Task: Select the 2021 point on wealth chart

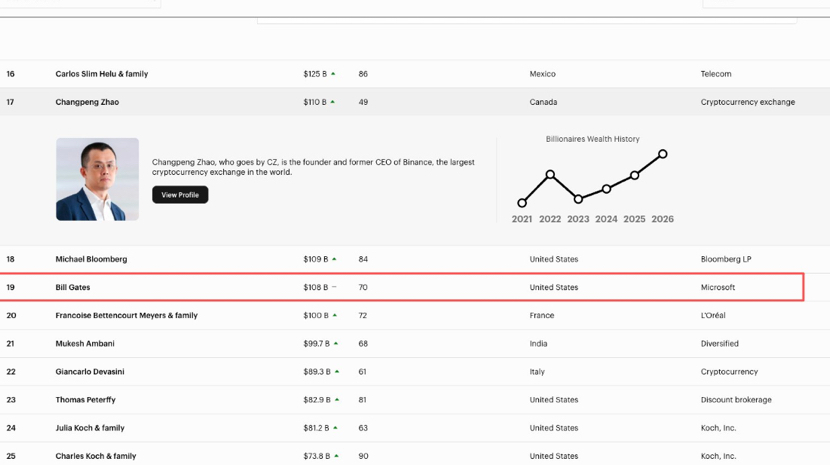Action: click(x=522, y=203)
